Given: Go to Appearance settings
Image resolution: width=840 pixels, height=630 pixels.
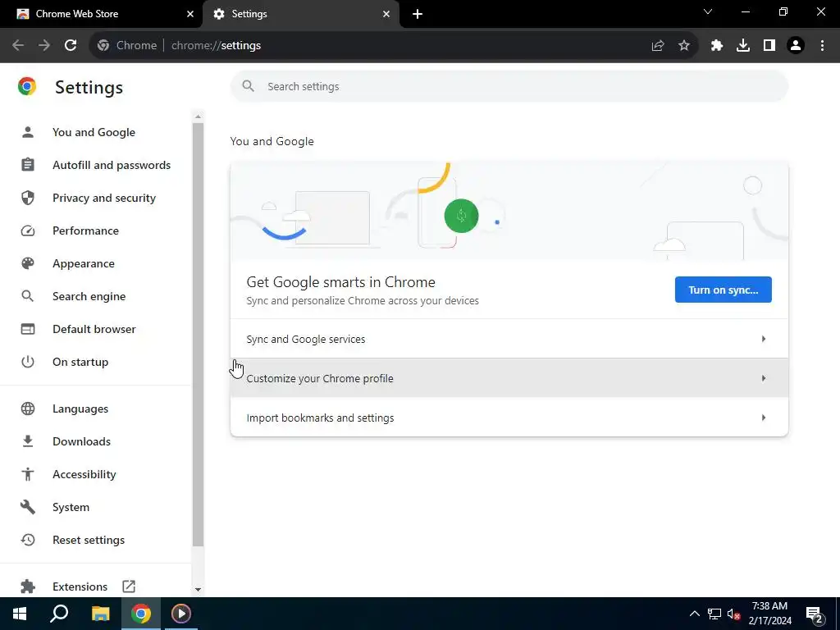Looking at the screenshot, I should click(x=84, y=263).
